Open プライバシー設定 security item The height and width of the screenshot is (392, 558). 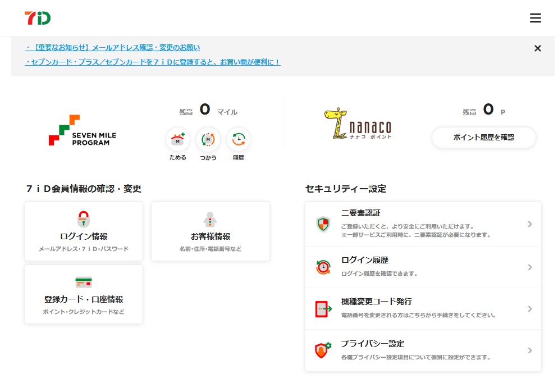pos(423,350)
